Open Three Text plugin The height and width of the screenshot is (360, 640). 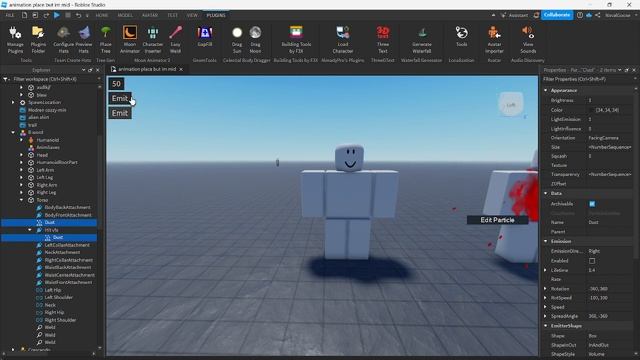382,40
